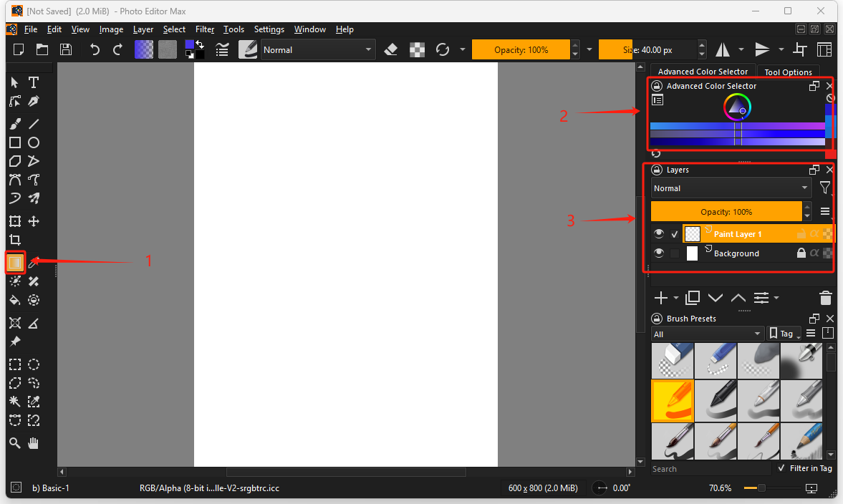Expand the layer properties dropdown arrow
Image resolution: width=843 pixels, height=504 pixels.
776,298
